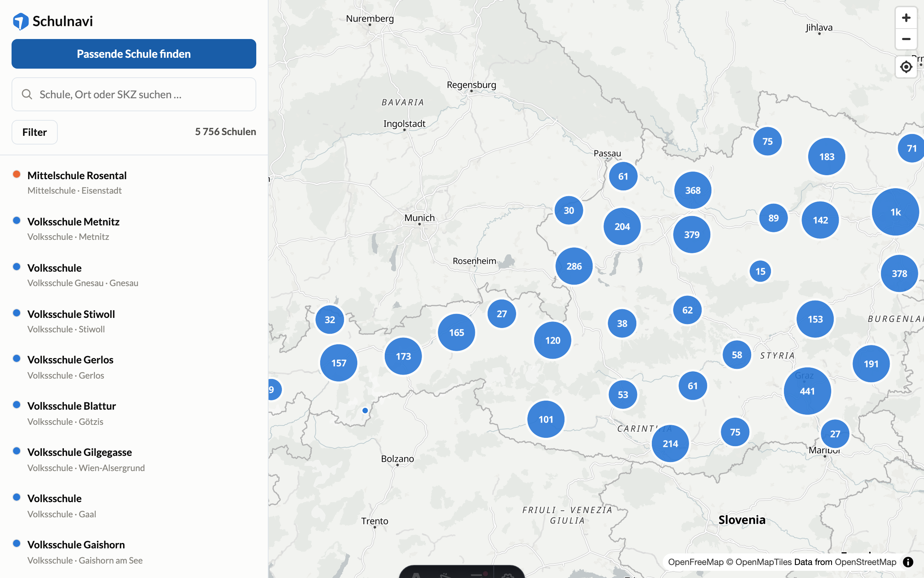
Task: Toggle the map attribution info icon
Action: (x=908, y=562)
